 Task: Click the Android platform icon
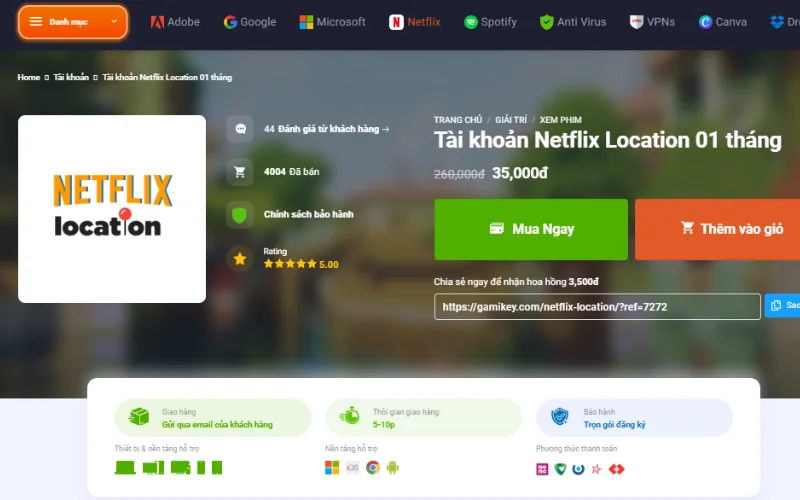(392, 467)
